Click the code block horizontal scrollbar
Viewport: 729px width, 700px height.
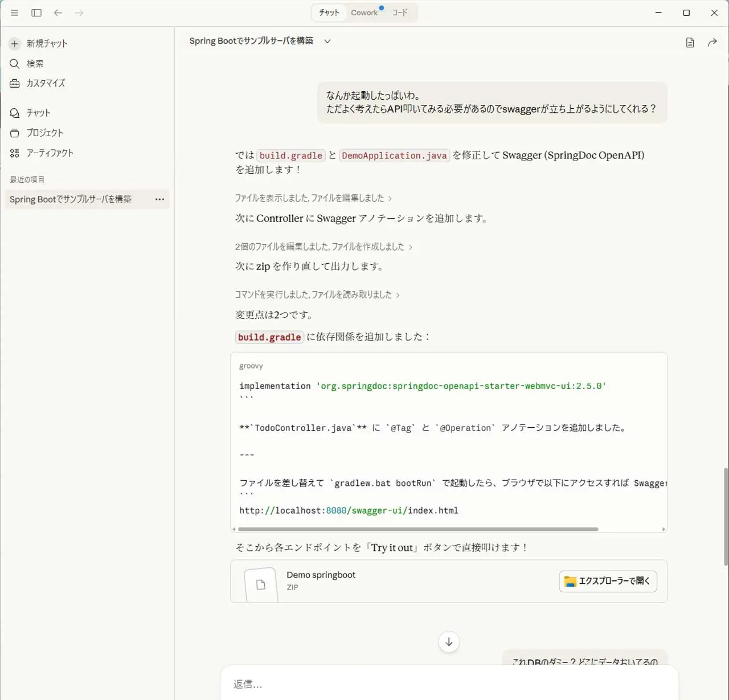pos(418,529)
